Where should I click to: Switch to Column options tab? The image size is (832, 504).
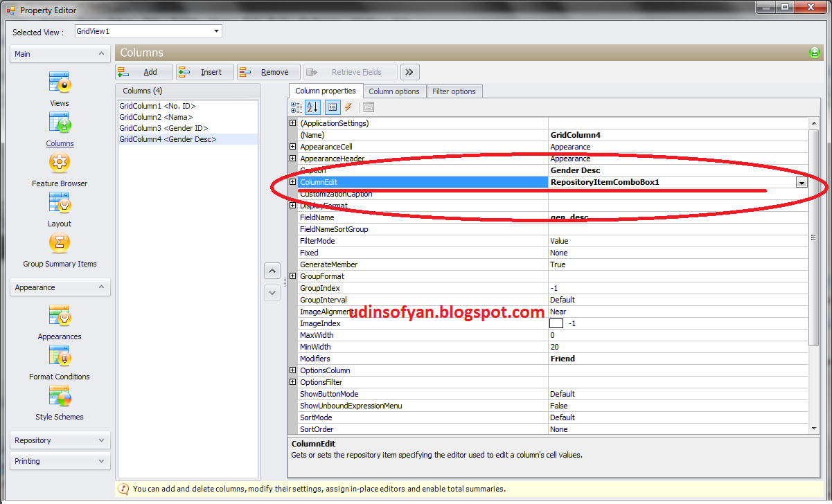394,91
